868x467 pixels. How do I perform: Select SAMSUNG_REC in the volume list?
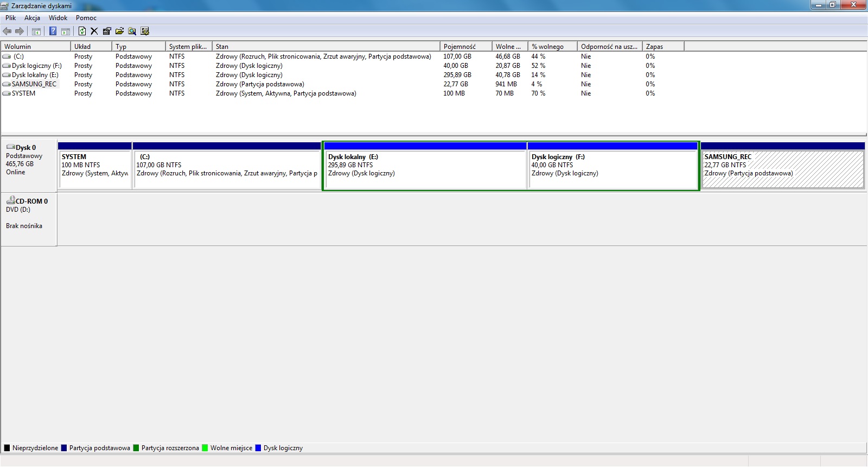coord(34,84)
